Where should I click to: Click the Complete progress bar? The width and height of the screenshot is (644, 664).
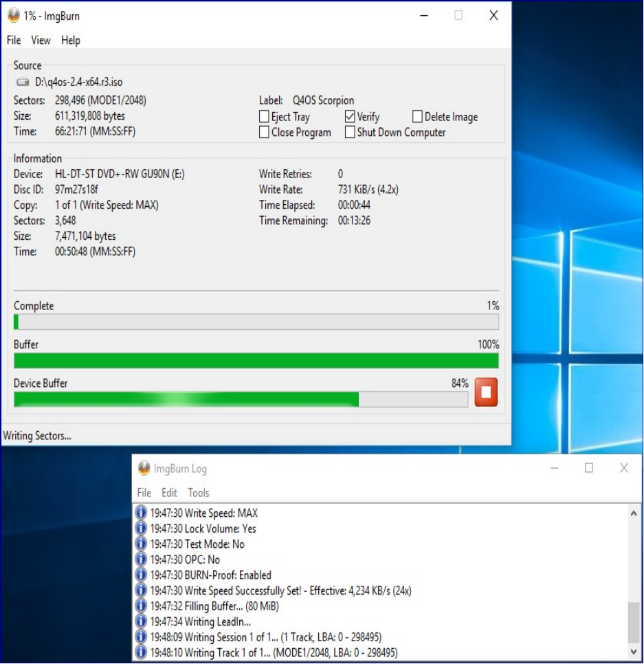coord(256,322)
